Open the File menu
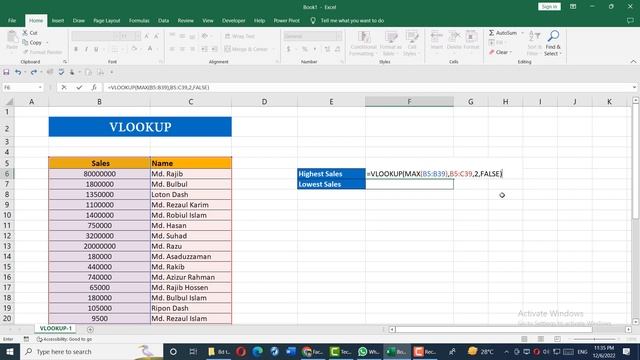The image size is (640, 360). point(12,20)
